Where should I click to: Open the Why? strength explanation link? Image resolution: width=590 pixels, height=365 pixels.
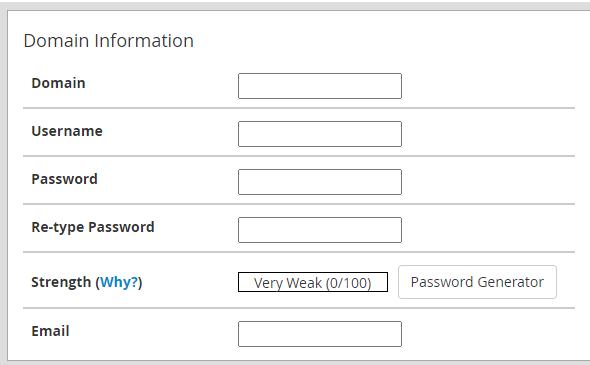[x=119, y=282]
